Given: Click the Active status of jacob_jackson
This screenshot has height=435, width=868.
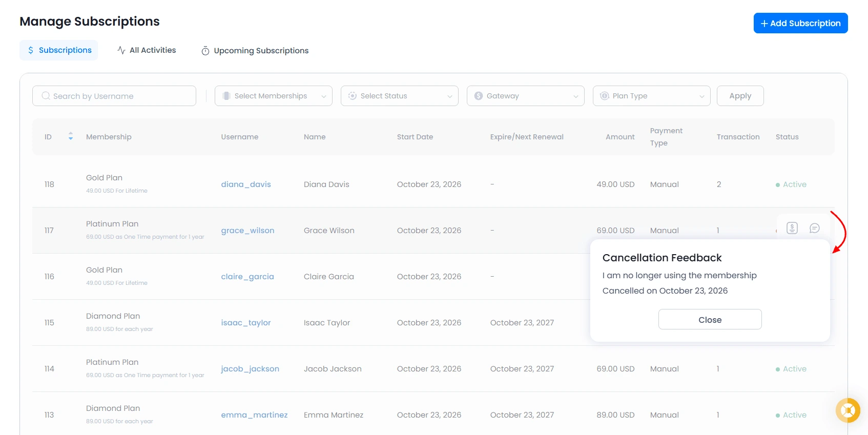Looking at the screenshot, I should point(791,369).
